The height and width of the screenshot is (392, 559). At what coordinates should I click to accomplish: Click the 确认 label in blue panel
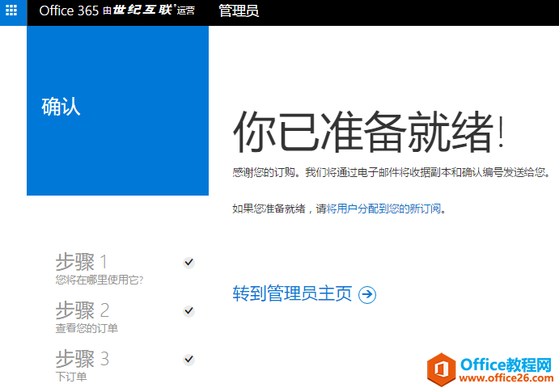tap(61, 107)
